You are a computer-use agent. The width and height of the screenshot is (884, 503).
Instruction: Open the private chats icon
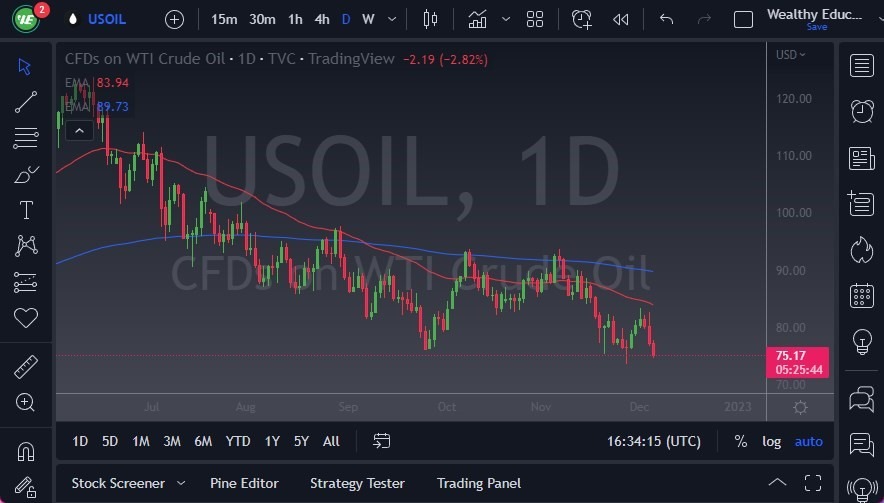861,444
